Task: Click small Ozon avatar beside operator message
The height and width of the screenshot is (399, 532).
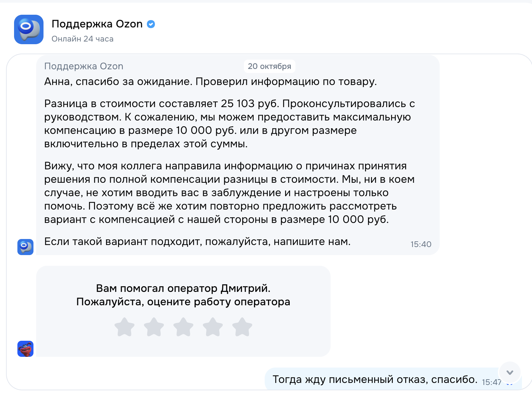Action: (25, 247)
